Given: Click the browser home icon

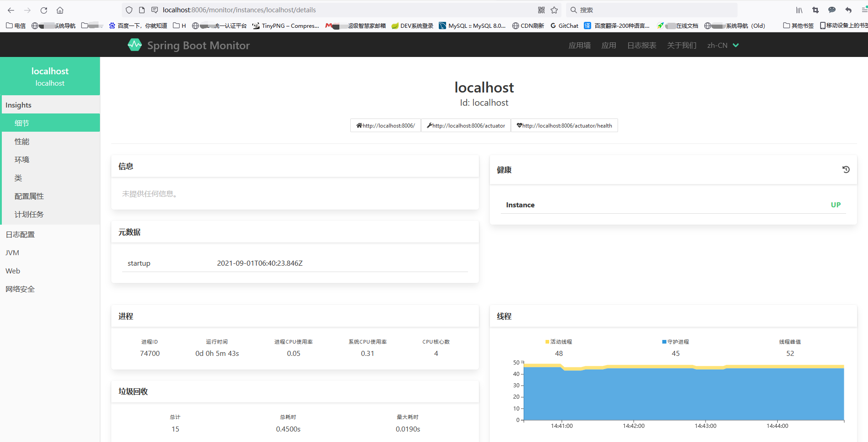Looking at the screenshot, I should pos(60,10).
